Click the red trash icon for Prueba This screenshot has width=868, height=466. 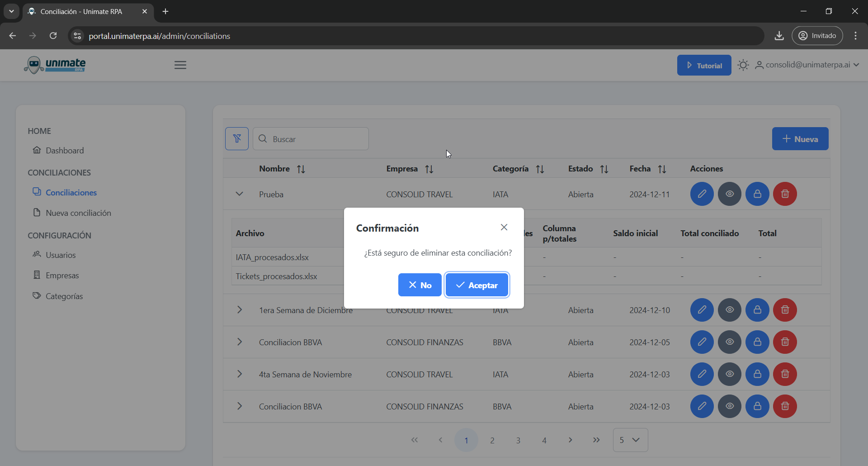[x=785, y=194]
